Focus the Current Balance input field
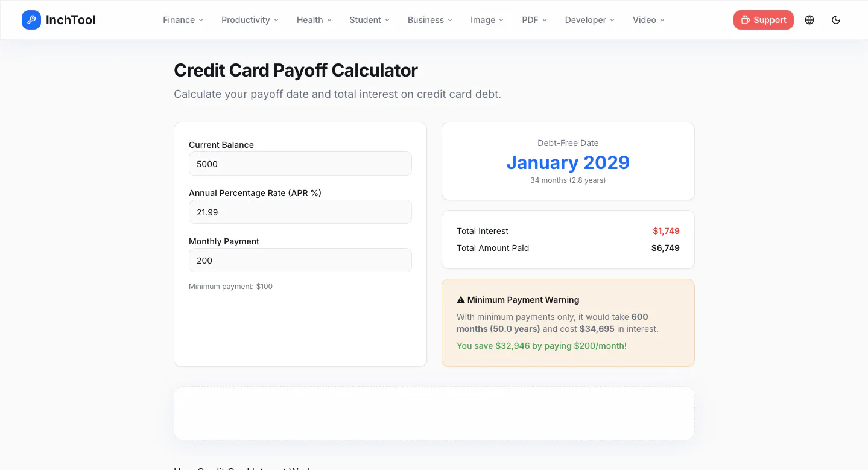This screenshot has width=868, height=470. tap(300, 164)
